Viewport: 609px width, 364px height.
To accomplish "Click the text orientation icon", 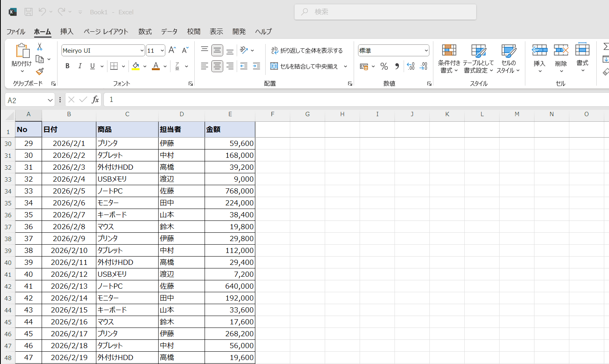I will click(244, 50).
